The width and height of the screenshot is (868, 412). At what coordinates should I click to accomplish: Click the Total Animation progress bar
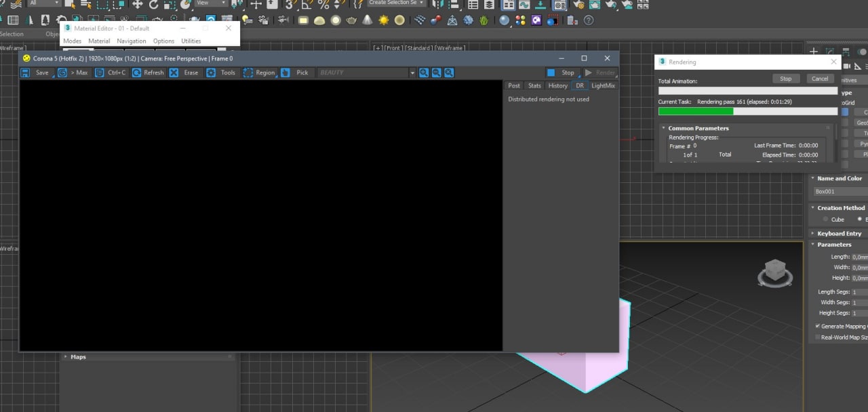(x=748, y=90)
